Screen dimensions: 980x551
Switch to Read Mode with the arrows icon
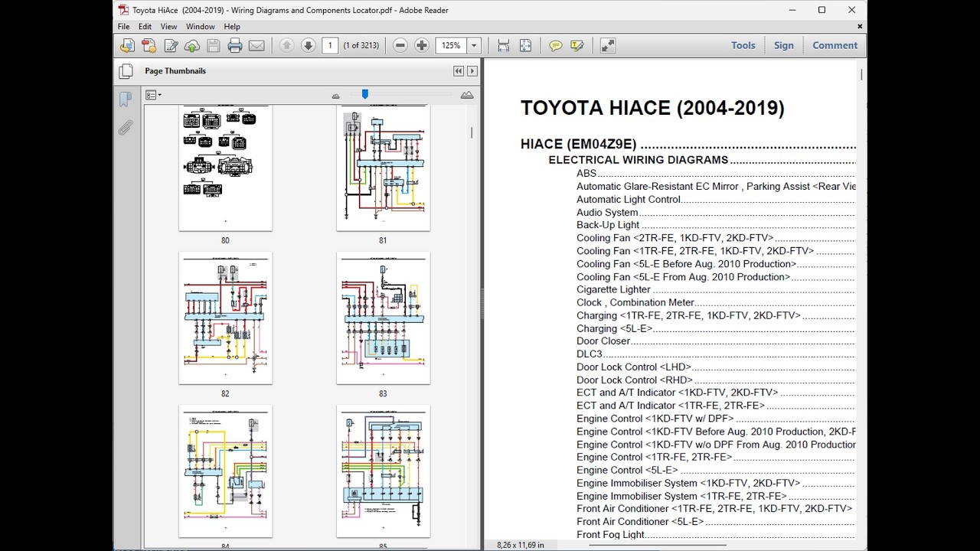click(x=608, y=46)
